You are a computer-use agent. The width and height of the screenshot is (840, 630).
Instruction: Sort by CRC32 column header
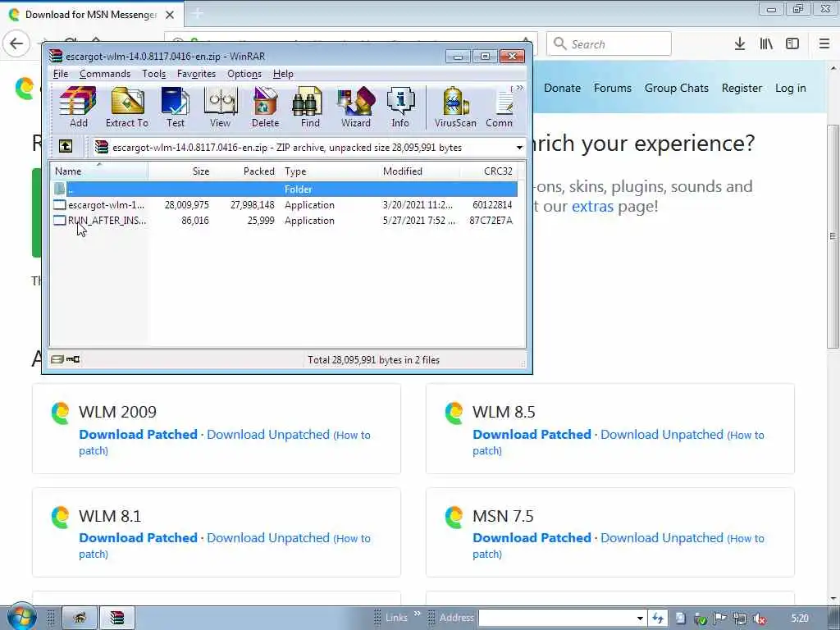489,171
